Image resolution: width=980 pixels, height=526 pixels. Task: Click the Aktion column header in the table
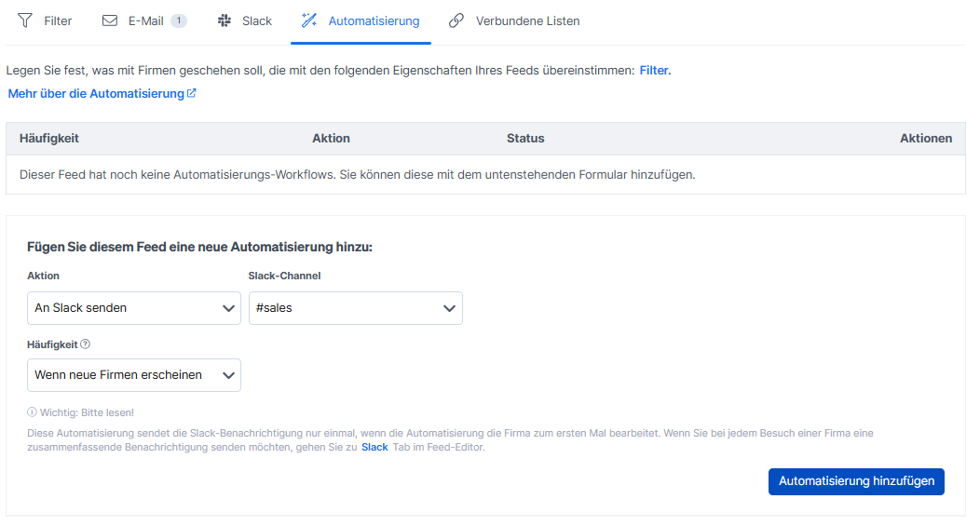coord(332,139)
